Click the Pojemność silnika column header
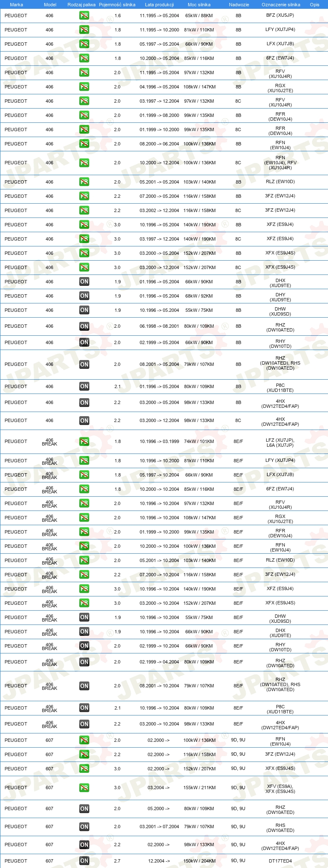This screenshot has height=868, width=328. pos(117,5)
